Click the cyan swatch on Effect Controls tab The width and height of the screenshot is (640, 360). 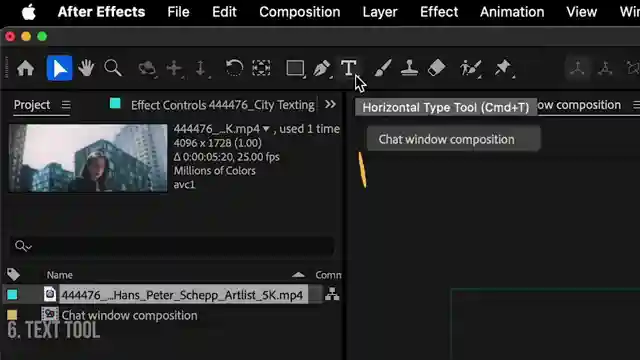point(115,104)
